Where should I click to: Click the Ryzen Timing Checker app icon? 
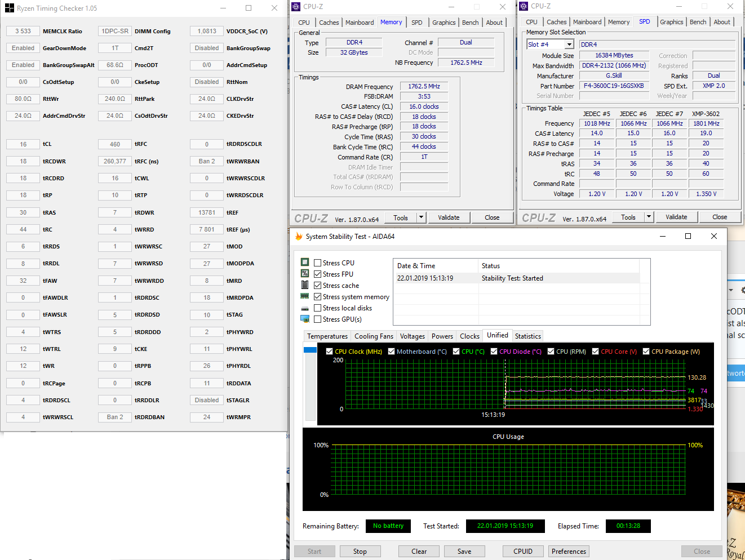(x=9, y=8)
